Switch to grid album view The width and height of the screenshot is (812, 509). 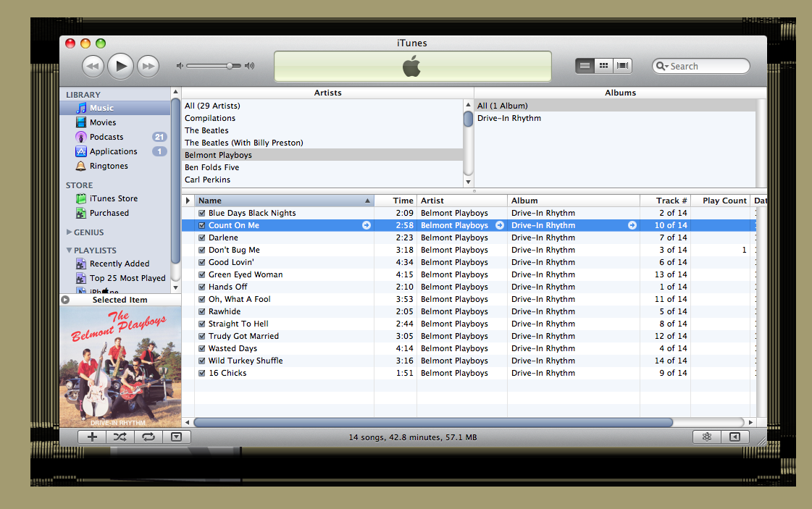[603, 66]
